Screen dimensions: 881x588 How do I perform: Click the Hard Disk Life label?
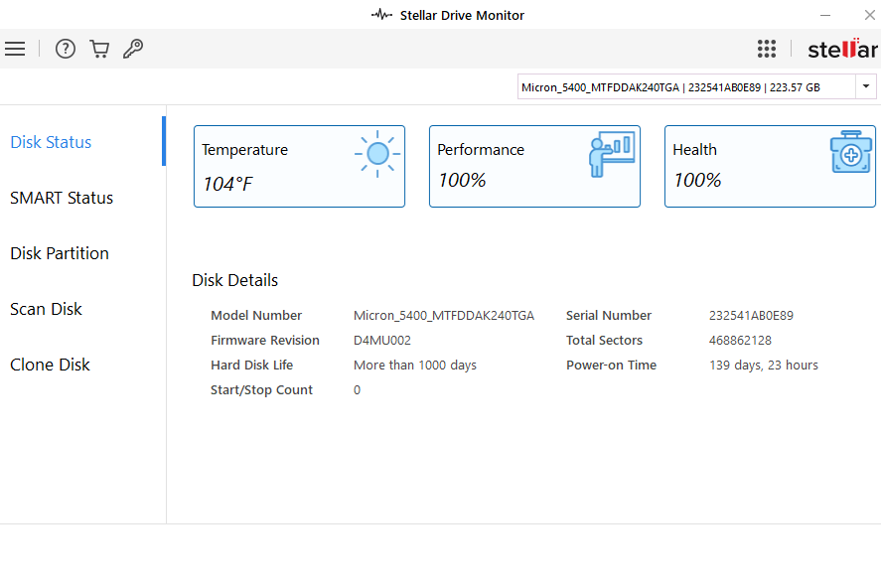[251, 366]
